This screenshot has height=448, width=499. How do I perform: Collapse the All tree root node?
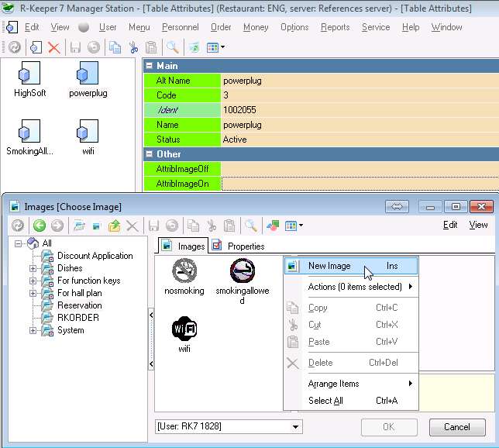[18, 243]
